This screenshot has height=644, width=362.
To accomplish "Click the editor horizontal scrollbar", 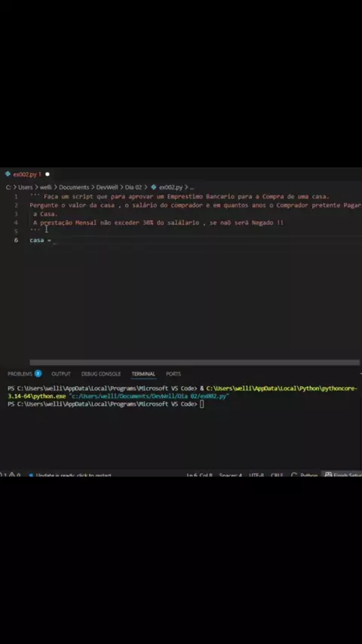I will click(x=195, y=362).
